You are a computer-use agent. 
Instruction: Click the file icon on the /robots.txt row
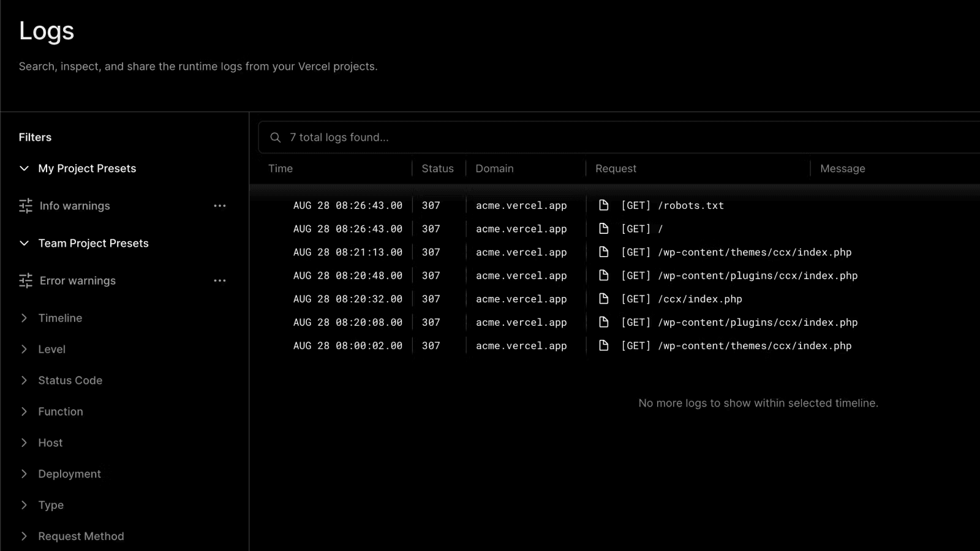click(x=603, y=205)
